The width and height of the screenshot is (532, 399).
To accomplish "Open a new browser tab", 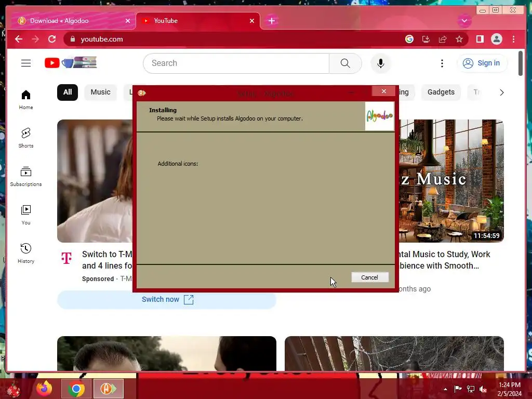I will tap(271, 21).
